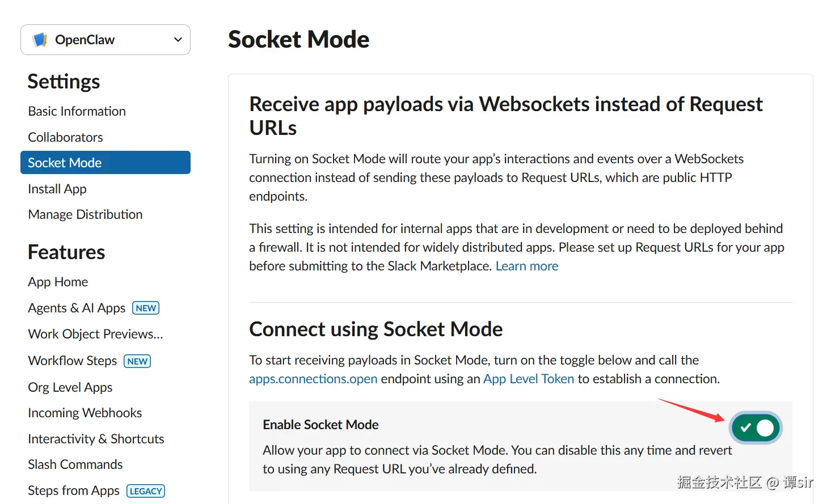Viewport: 827px width, 504px height.
Task: Navigate to Manage Distribution
Action: click(x=86, y=214)
